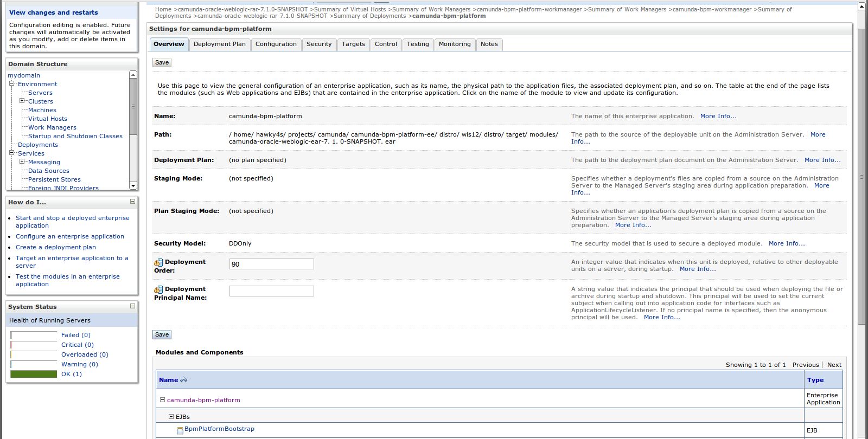
Task: Collapse the Services tree node
Action: [12, 153]
